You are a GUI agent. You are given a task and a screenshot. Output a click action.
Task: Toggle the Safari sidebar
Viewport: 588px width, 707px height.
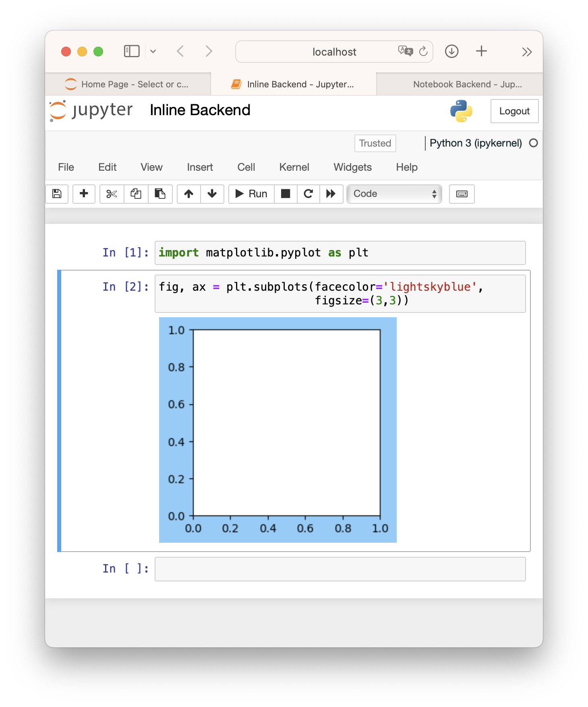(131, 52)
